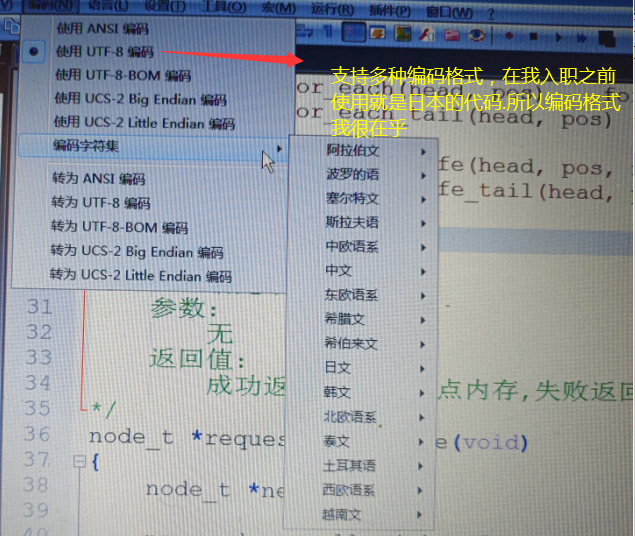Click line number 33 in the margin

pos(39,357)
